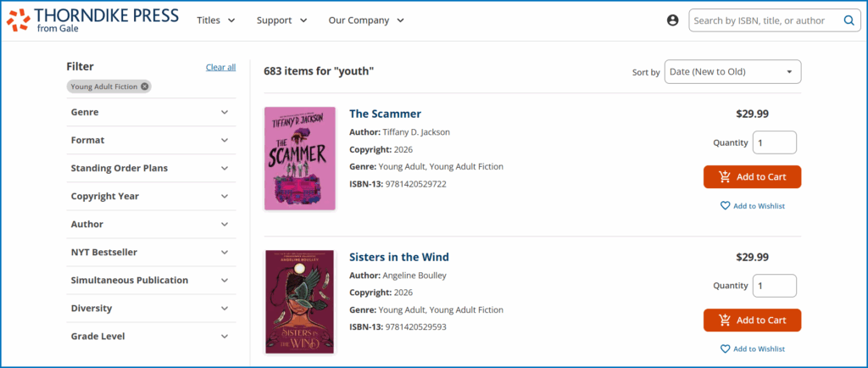Add The Scammer to cart
The width and height of the screenshot is (868, 368).
tap(752, 177)
